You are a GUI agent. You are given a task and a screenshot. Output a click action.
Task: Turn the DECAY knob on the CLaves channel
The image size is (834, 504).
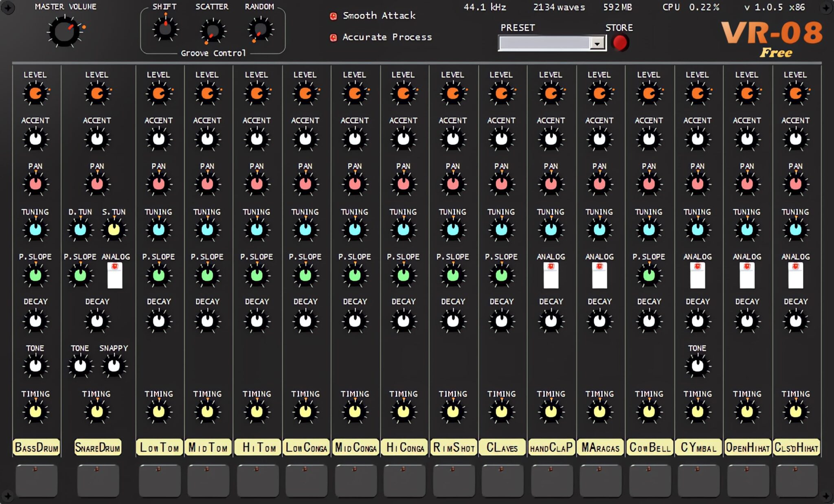click(x=502, y=322)
